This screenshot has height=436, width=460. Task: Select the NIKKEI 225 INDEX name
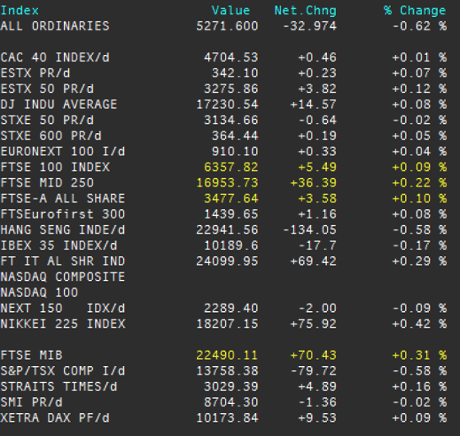coord(63,324)
